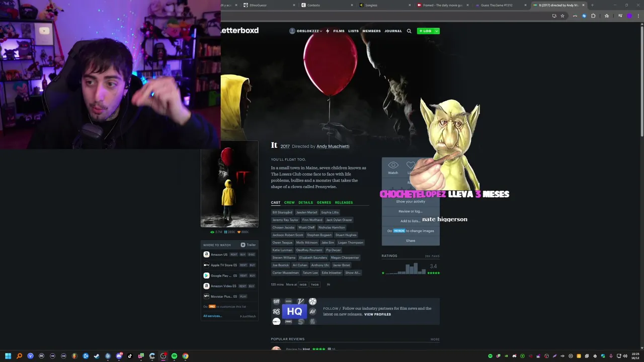Open the green LOG dropdown arrow
The height and width of the screenshot is (362, 644).
point(436,31)
